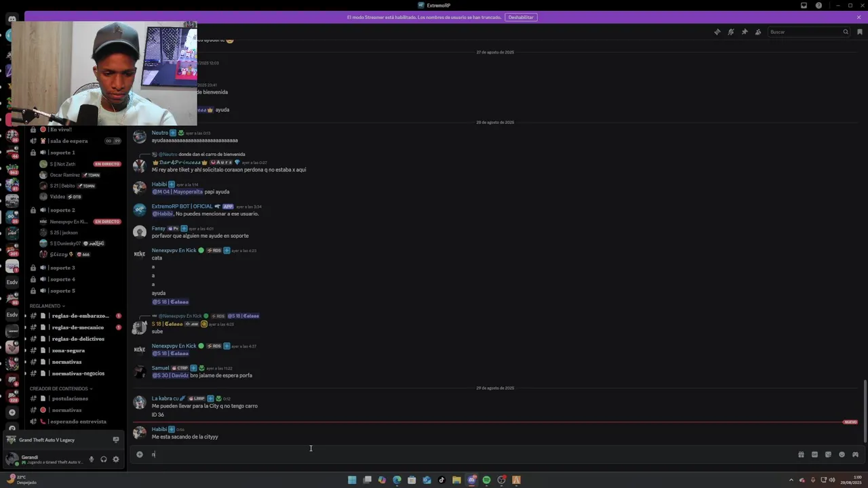Join the soporte 1 voice channel
Image resolution: width=868 pixels, height=488 pixels.
tap(75, 152)
